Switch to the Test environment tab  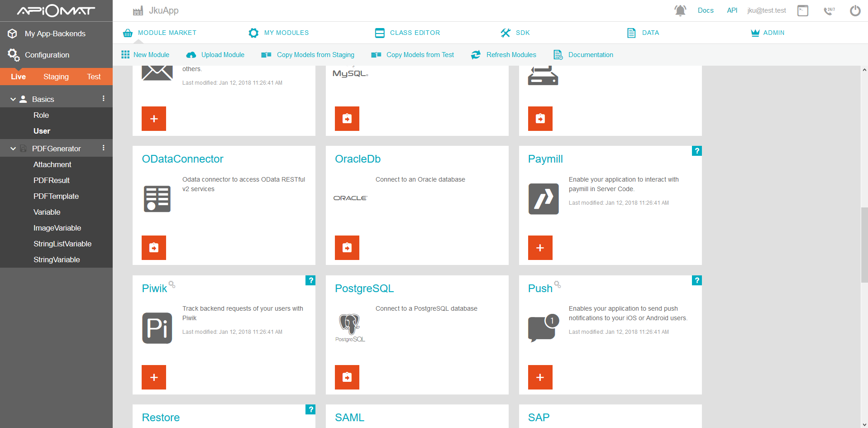pyautogui.click(x=94, y=77)
